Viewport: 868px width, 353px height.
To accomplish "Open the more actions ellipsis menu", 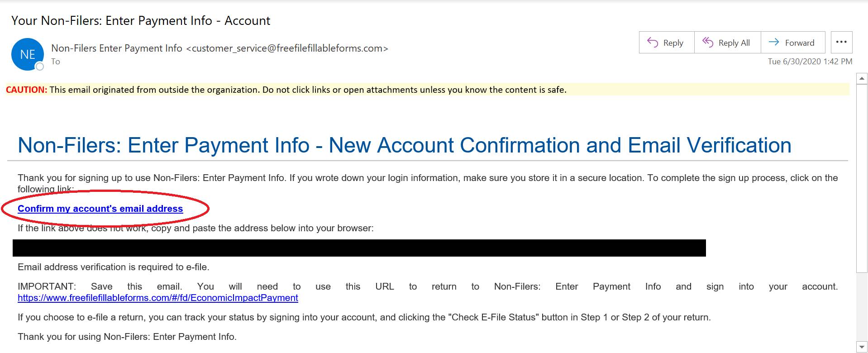I will tap(841, 42).
